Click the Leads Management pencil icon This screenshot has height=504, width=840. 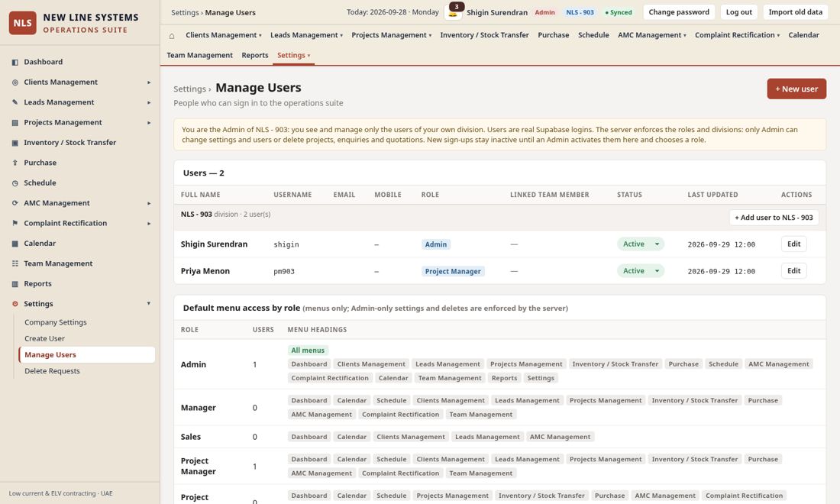click(x=15, y=102)
